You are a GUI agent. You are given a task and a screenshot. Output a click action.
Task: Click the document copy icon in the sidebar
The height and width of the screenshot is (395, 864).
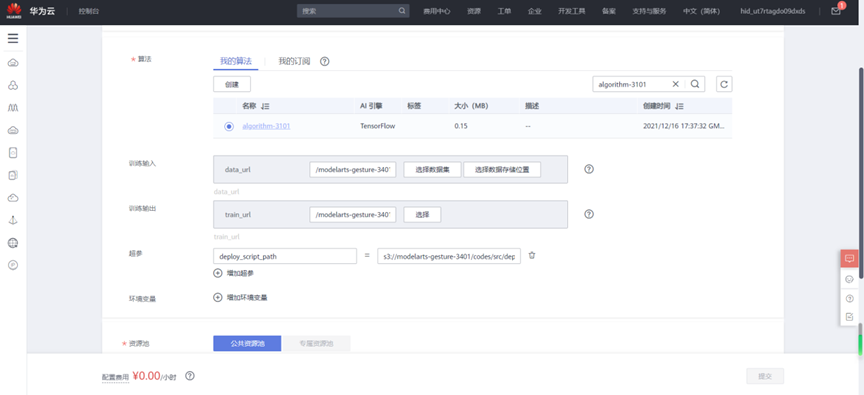click(x=13, y=175)
